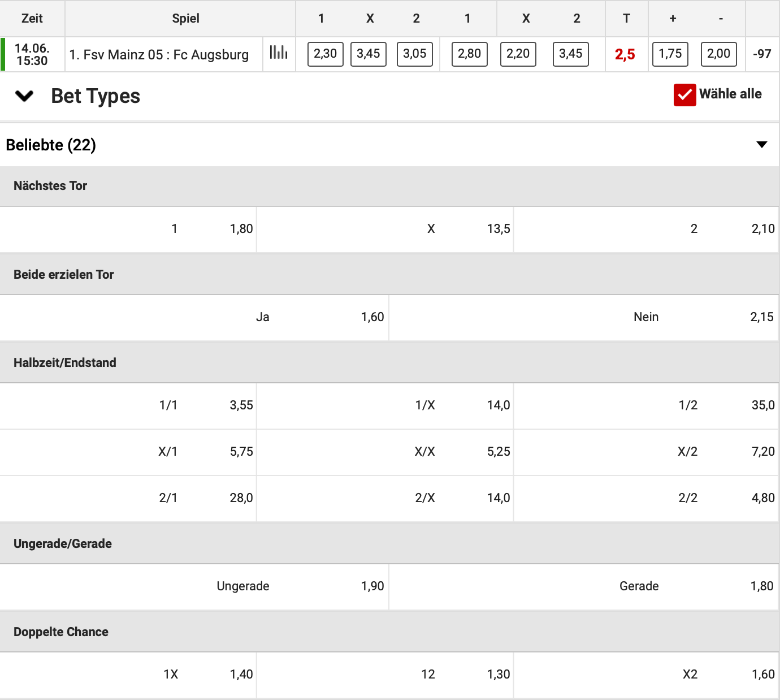Select the minus column odds 2,00
Screen dimensions: 780x700
point(718,54)
